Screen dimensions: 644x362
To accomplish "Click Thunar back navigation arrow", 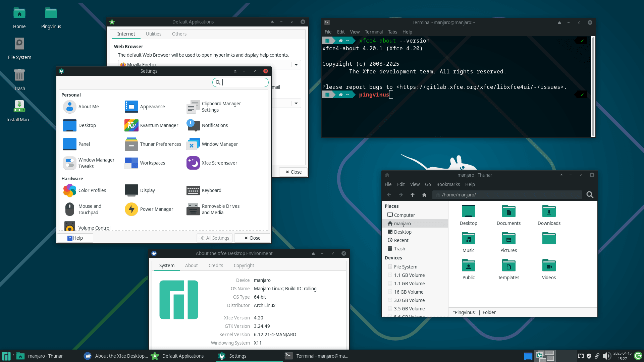I will coord(389,195).
